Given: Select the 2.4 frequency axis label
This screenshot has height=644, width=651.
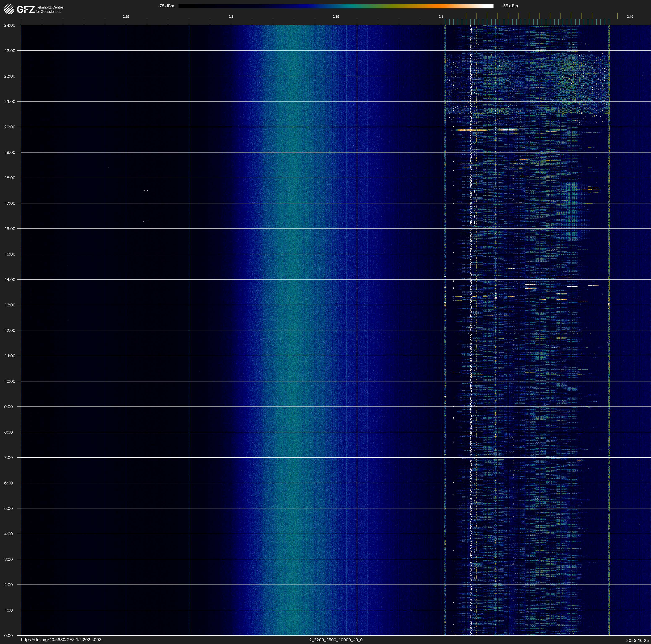Looking at the screenshot, I should pyautogui.click(x=441, y=17).
